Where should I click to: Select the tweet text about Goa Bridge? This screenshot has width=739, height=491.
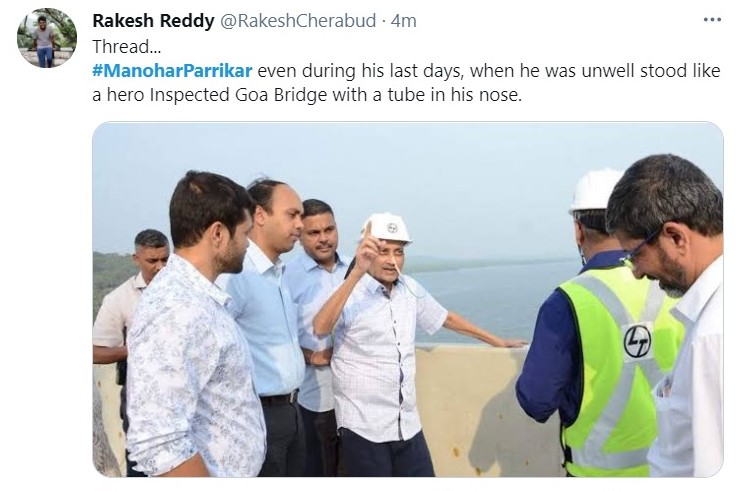pos(406,83)
